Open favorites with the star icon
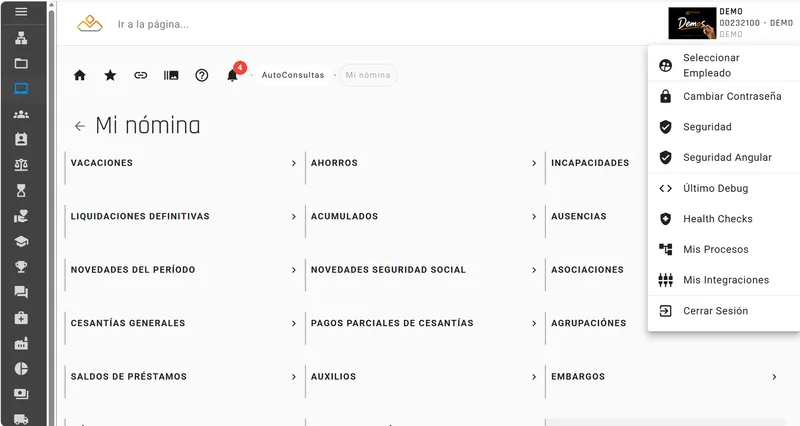The image size is (800, 426). [x=110, y=76]
